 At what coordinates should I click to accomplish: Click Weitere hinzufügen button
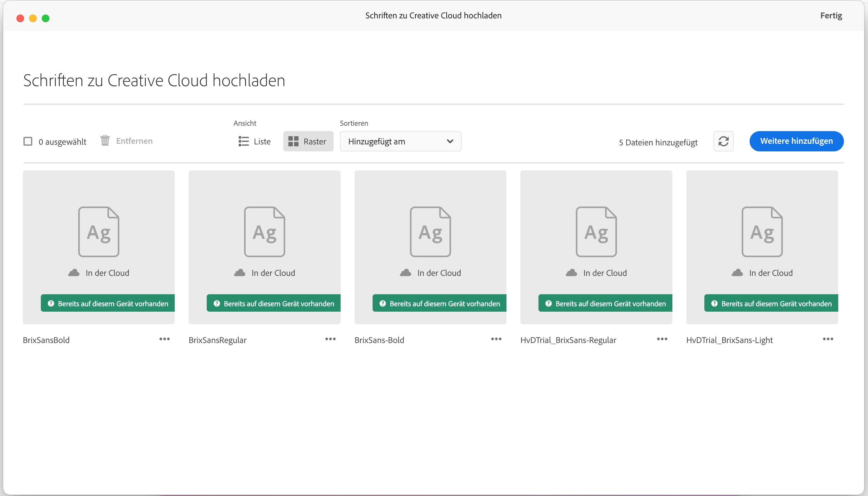(796, 141)
